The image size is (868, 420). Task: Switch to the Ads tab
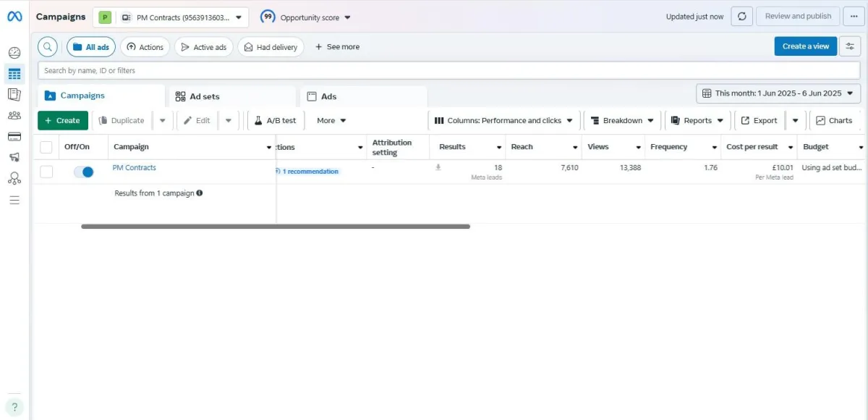tap(363, 96)
